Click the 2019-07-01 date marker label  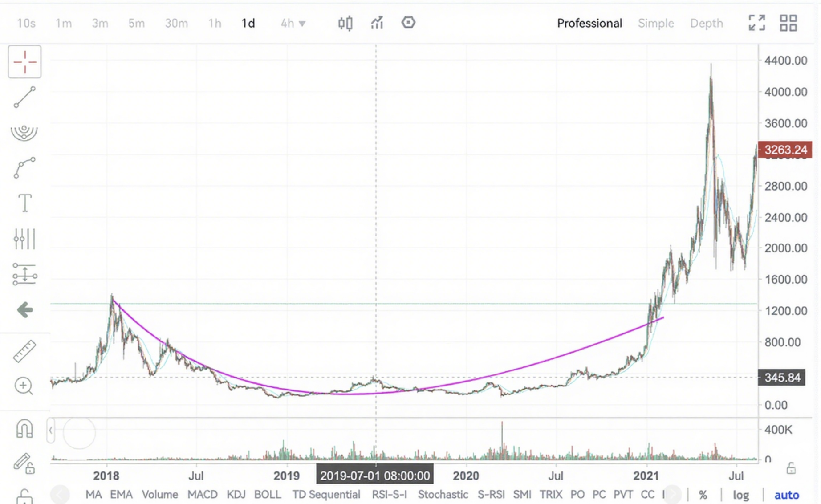coord(375,476)
